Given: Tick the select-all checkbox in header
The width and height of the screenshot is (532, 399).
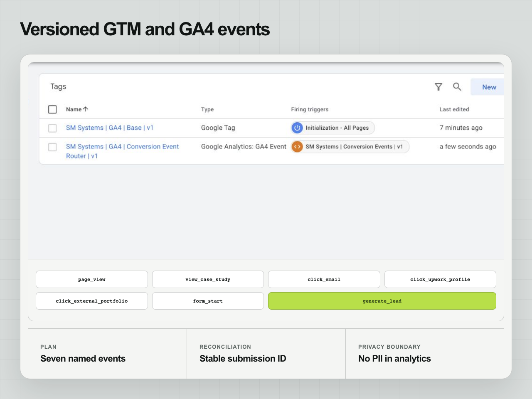Looking at the screenshot, I should click(52, 109).
